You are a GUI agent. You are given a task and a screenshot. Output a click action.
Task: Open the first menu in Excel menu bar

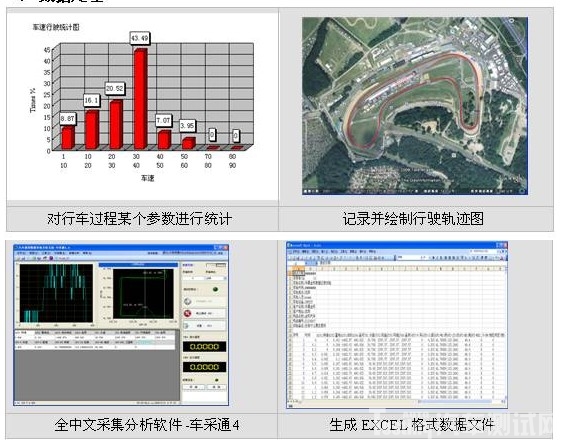coord(296,252)
